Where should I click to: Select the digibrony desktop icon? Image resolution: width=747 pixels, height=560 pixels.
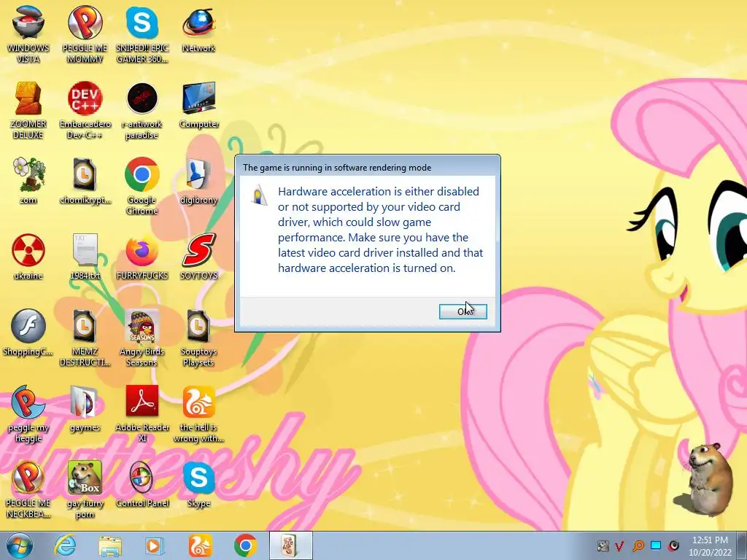(198, 181)
